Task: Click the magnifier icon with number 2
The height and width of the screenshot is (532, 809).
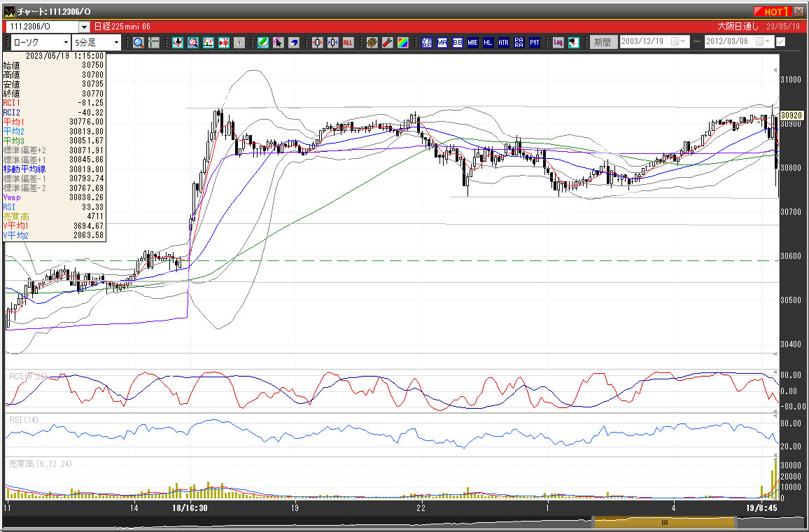Action: tap(193, 42)
